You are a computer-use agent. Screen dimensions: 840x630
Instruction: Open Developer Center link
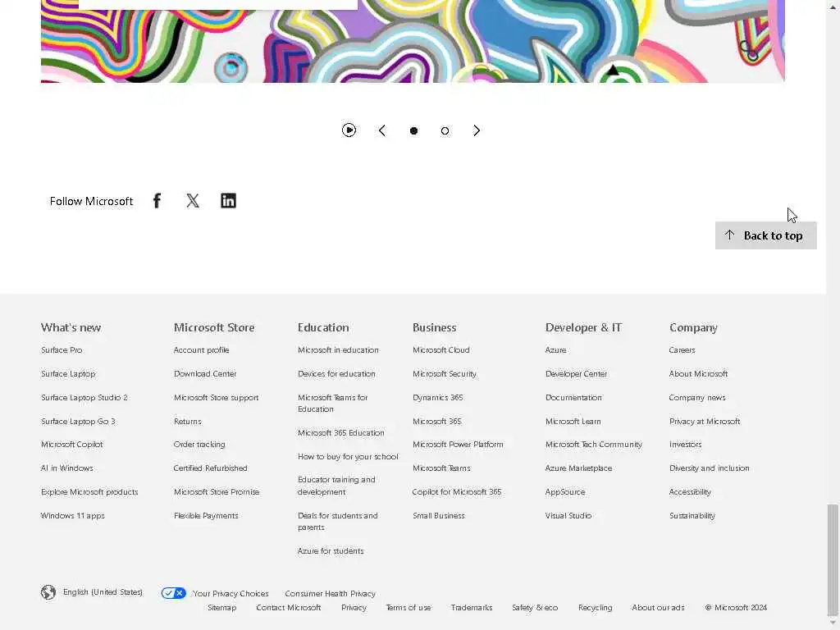tap(576, 373)
